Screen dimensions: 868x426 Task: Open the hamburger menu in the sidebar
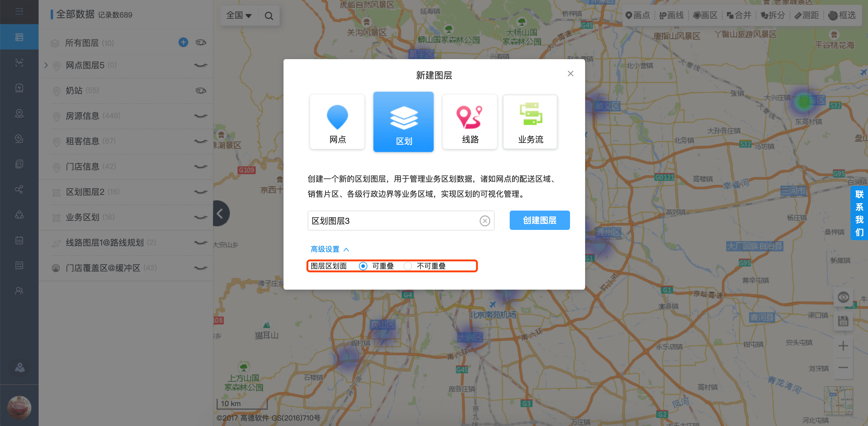(19, 11)
